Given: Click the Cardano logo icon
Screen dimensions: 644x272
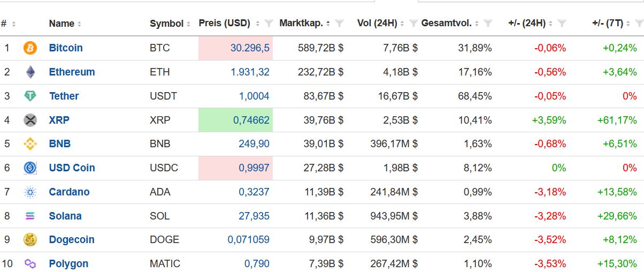Looking at the screenshot, I should click(x=30, y=192).
